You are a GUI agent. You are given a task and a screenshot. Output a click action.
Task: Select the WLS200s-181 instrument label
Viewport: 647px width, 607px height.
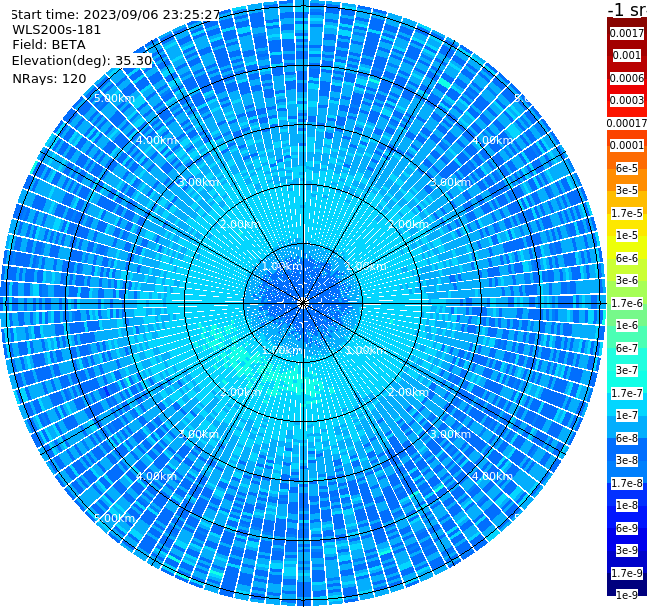(57, 30)
